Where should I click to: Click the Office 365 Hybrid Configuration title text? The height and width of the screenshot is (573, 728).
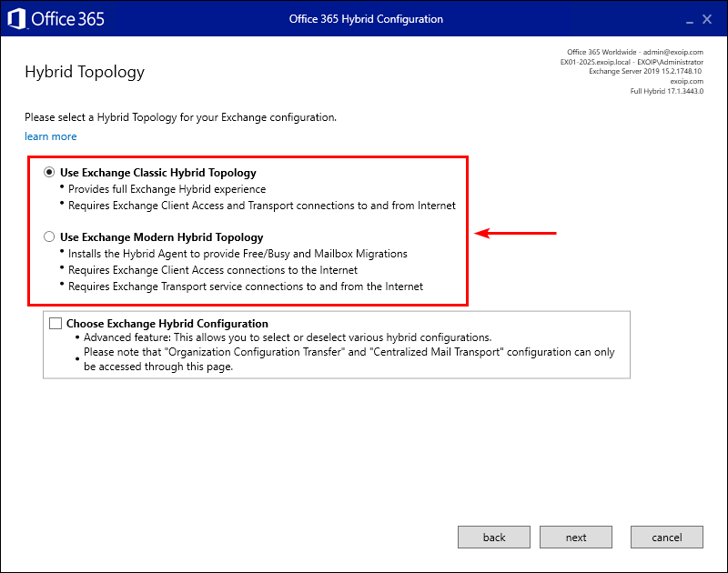(x=366, y=18)
